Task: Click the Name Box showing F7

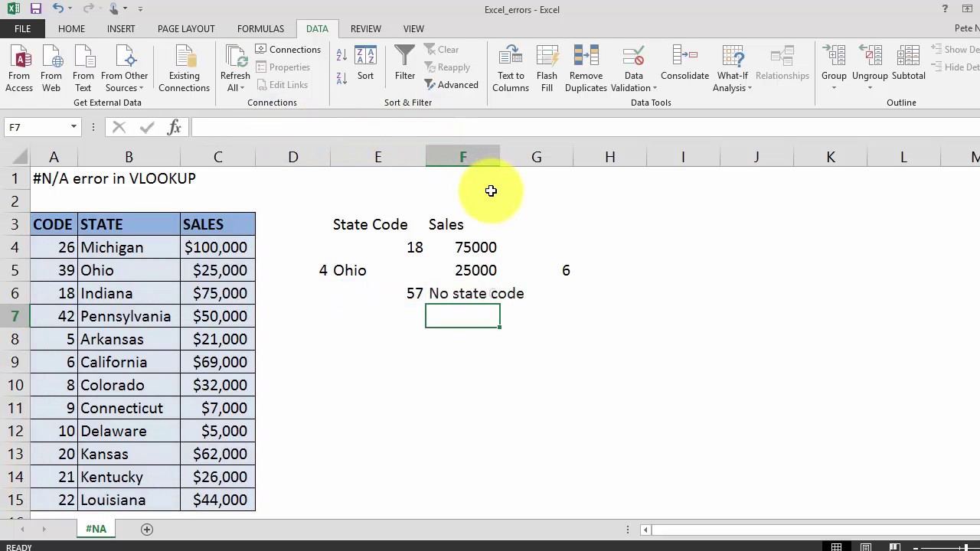Action: click(x=35, y=127)
